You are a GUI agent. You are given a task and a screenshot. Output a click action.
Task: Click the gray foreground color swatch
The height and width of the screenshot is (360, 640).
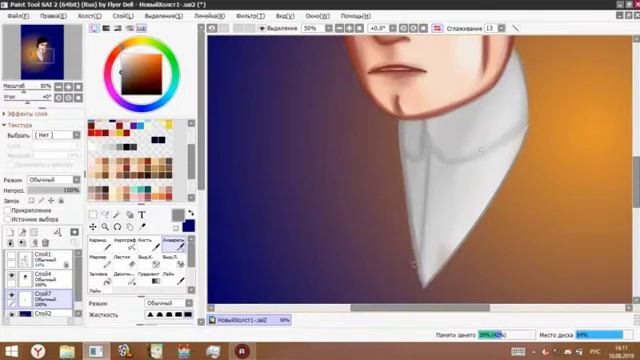(178, 215)
